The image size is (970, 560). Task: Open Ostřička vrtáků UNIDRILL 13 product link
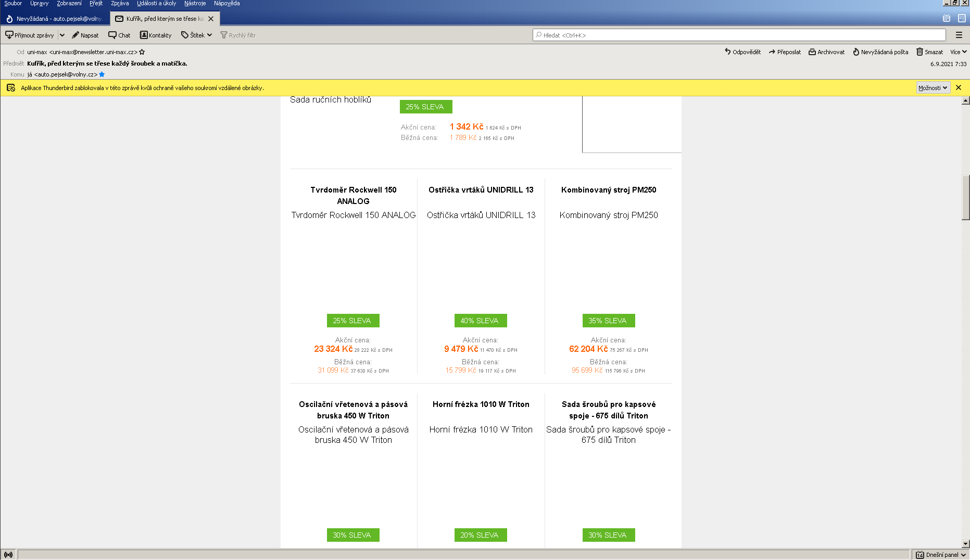(481, 190)
